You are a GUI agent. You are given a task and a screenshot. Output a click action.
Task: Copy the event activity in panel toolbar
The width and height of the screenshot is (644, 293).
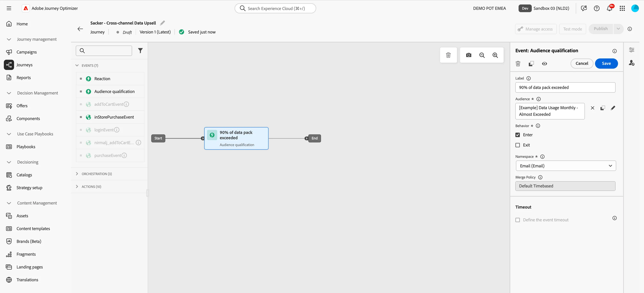(531, 64)
